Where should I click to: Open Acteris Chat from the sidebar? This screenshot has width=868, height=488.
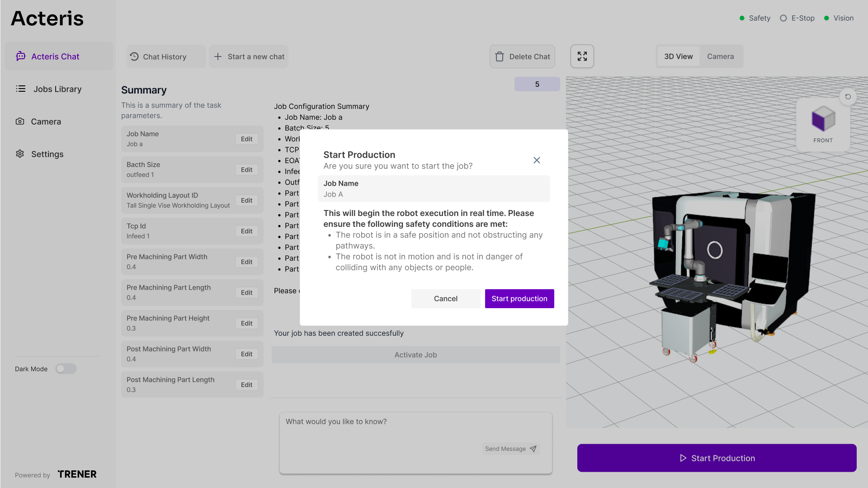(55, 56)
